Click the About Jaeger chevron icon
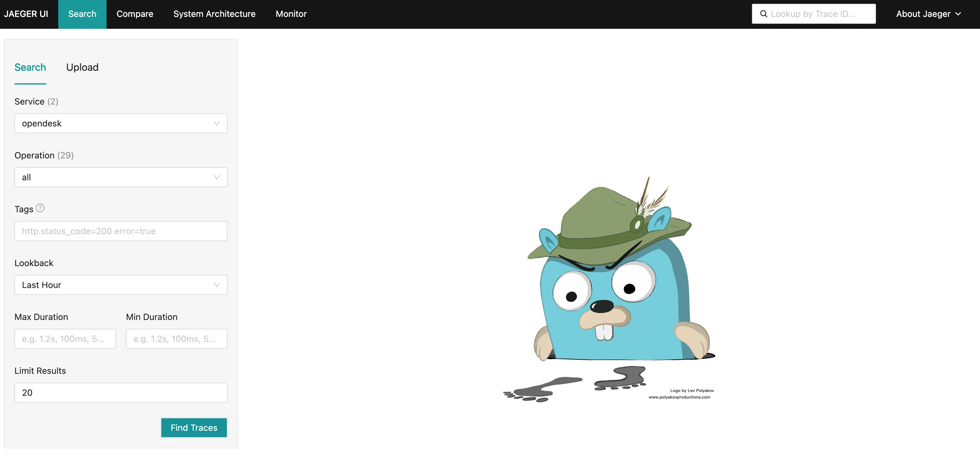Image resolution: width=980 pixels, height=464 pixels. pos(958,14)
